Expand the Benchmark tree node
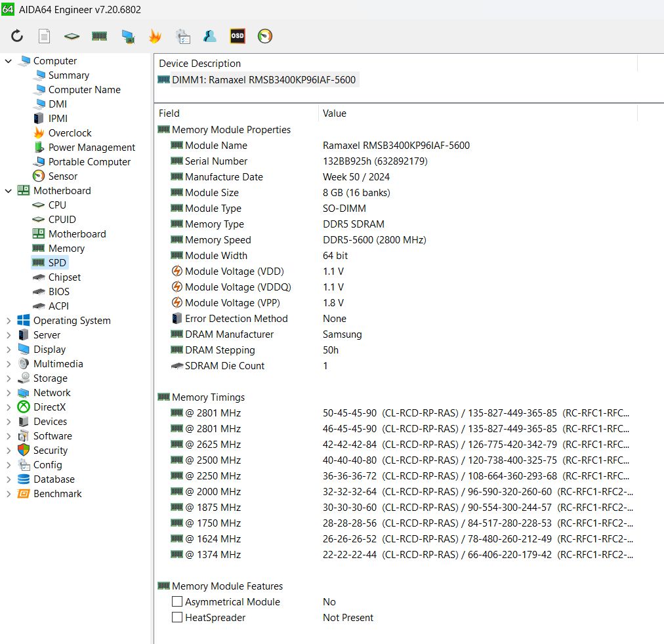The height and width of the screenshot is (644, 664). pyautogui.click(x=9, y=494)
